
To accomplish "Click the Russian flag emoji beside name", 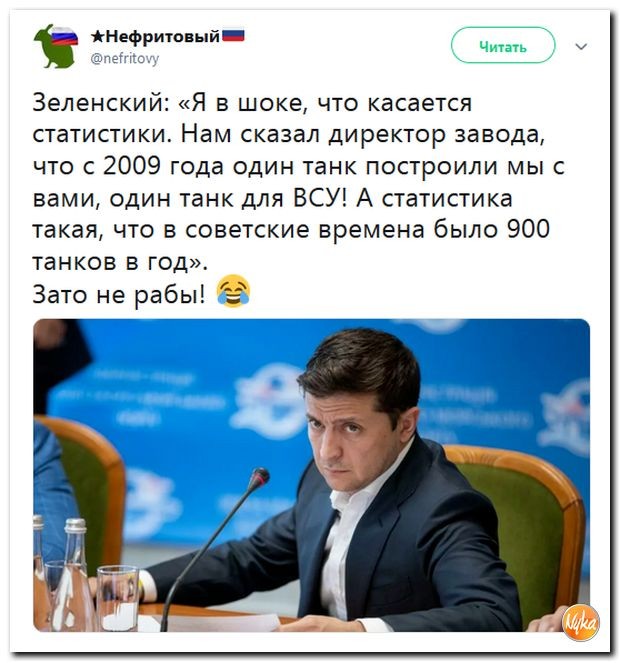I will click(233, 35).
